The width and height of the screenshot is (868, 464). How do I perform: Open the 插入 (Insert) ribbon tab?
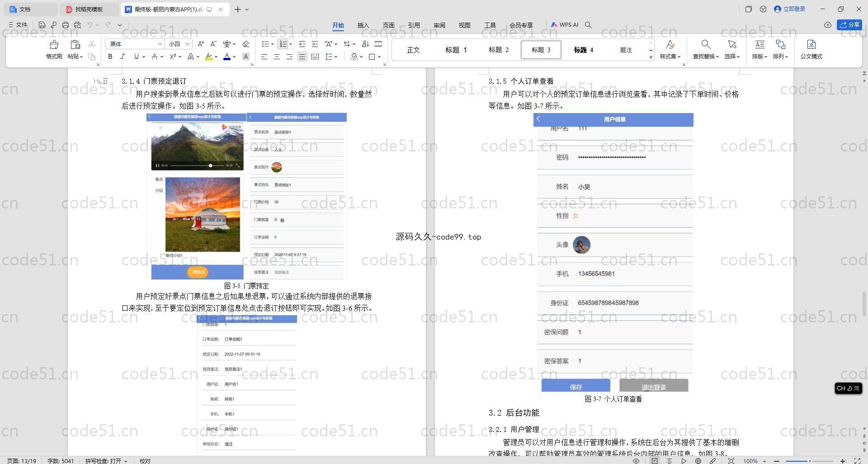coord(363,25)
